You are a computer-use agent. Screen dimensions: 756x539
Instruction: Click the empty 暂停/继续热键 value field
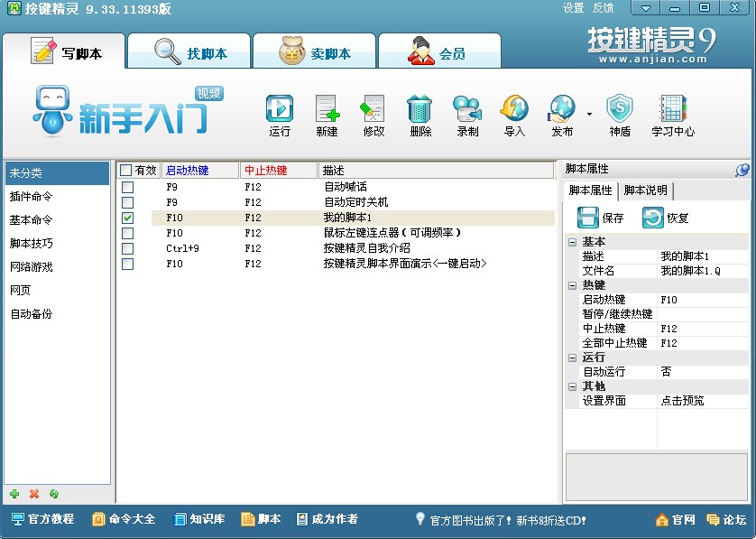[703, 314]
